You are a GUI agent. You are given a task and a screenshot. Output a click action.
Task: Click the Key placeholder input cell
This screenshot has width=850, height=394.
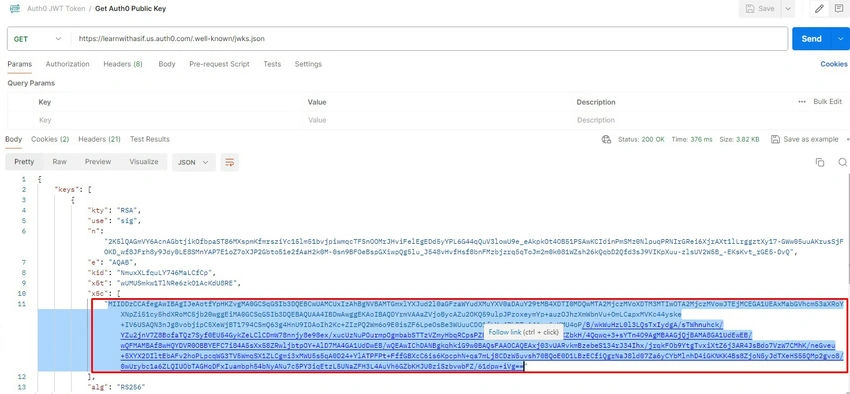pos(168,120)
